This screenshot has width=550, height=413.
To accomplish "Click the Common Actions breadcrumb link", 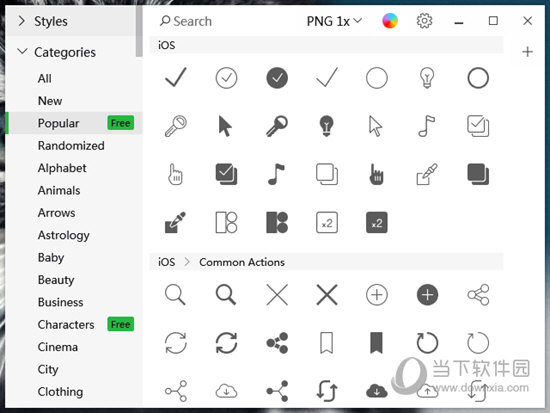I will [242, 262].
